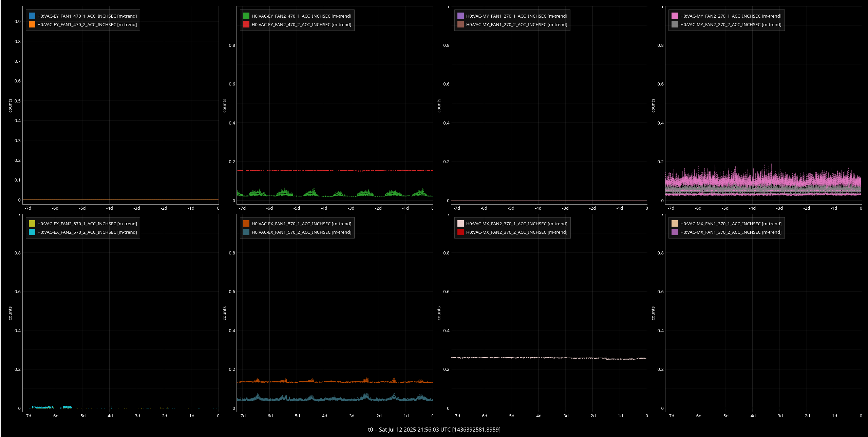This screenshot has width=868, height=437.
Task: Click the violet swatch for MX_FAN1_370_2 legend
Action: [675, 232]
